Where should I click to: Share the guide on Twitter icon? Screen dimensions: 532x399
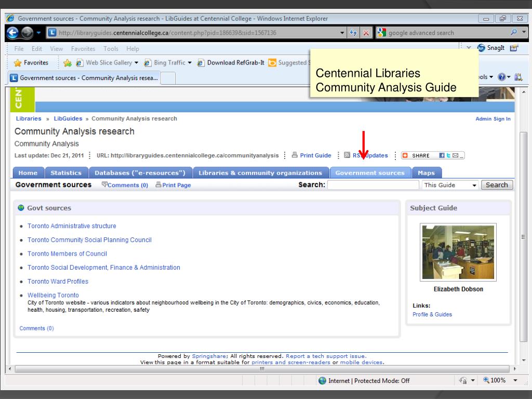(x=448, y=155)
